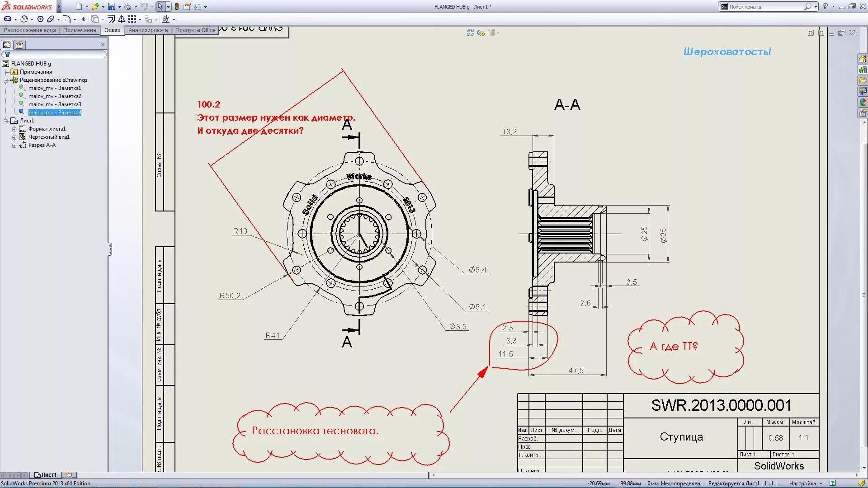The height and width of the screenshot is (488, 868).
Task: Switch to PropertyManager tab in side panel
Action: pyautogui.click(x=19, y=45)
